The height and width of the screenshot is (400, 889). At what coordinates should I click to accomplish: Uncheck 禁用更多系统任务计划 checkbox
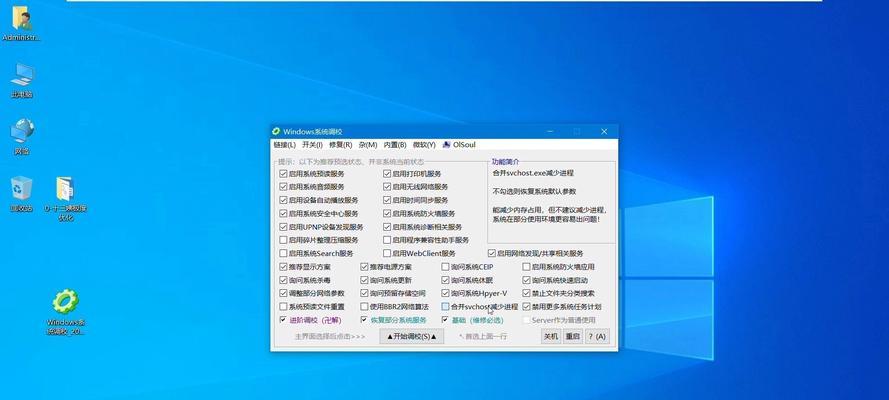(527, 307)
